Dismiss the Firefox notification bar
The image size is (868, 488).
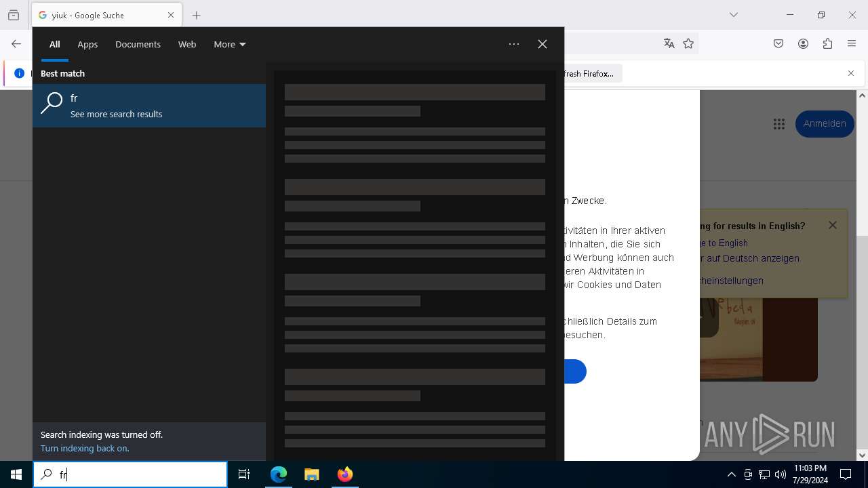click(851, 73)
